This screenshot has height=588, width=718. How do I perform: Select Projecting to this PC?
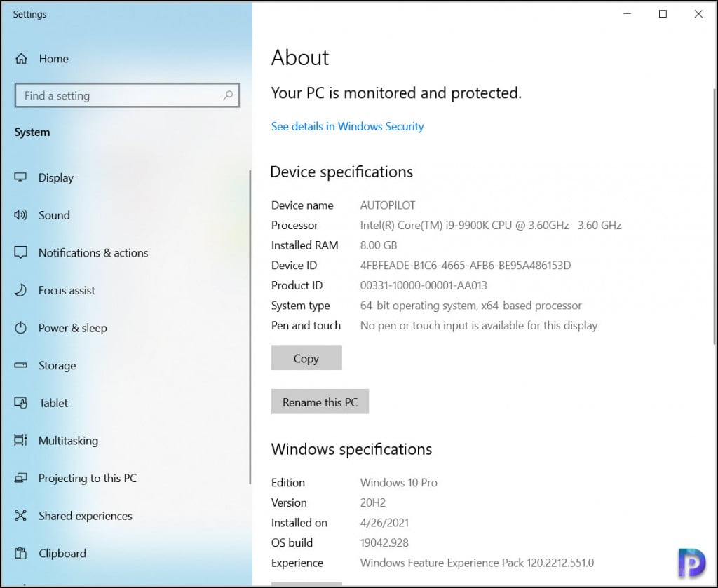[88, 478]
